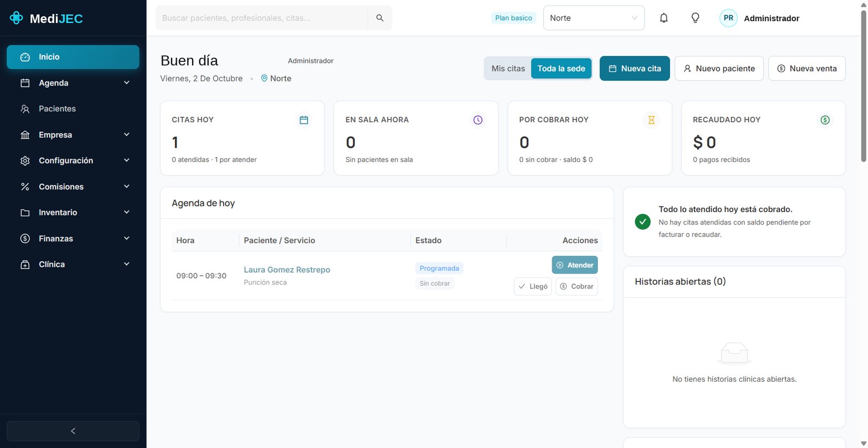The image size is (868, 448).
Task: Create a Nueva cita
Action: tap(635, 68)
